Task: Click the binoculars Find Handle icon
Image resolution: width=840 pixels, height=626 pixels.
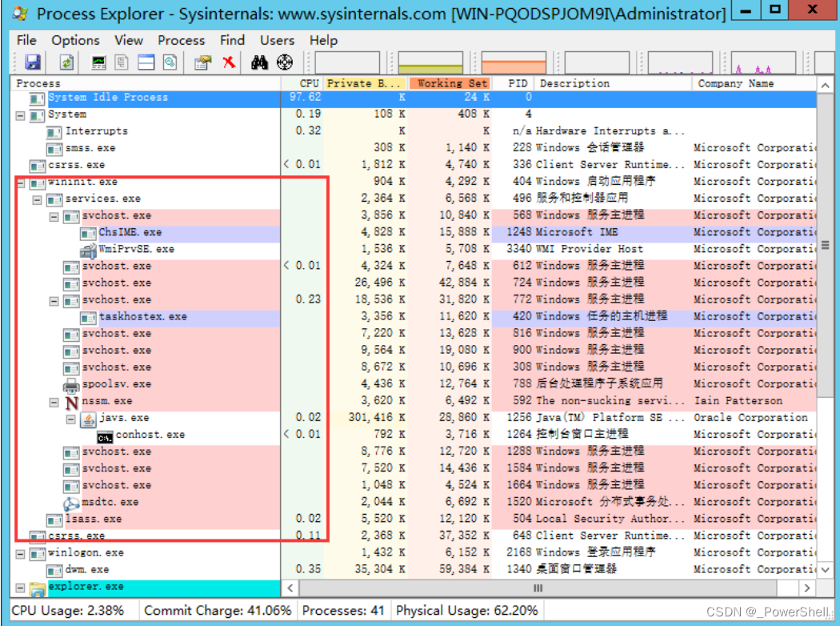Action: coord(260,62)
